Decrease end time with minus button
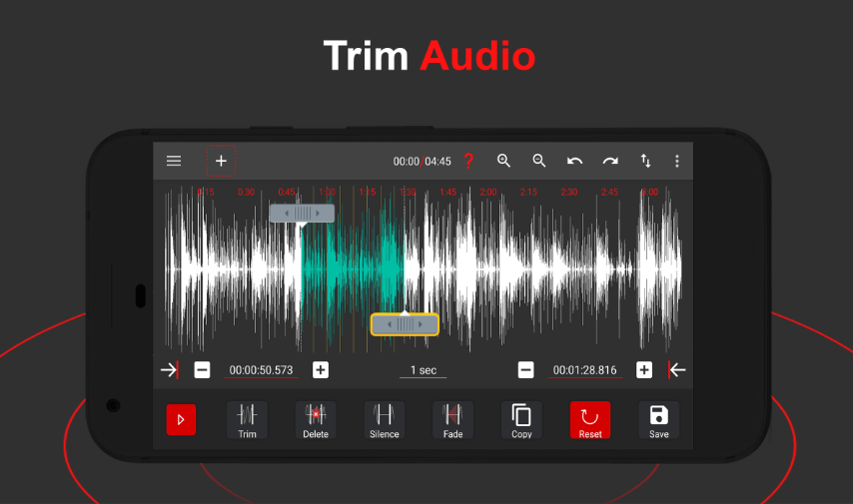The width and height of the screenshot is (853, 504). 525,370
